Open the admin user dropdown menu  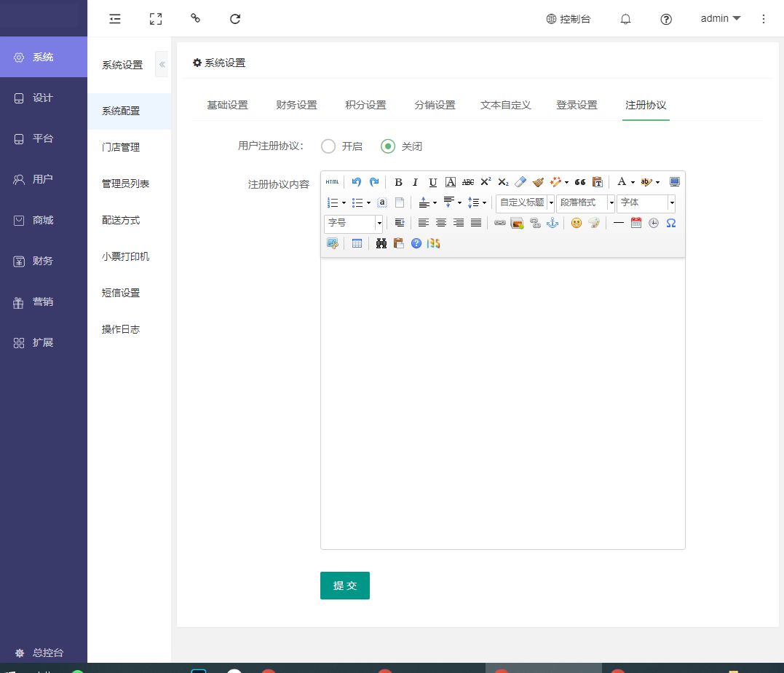coord(720,19)
